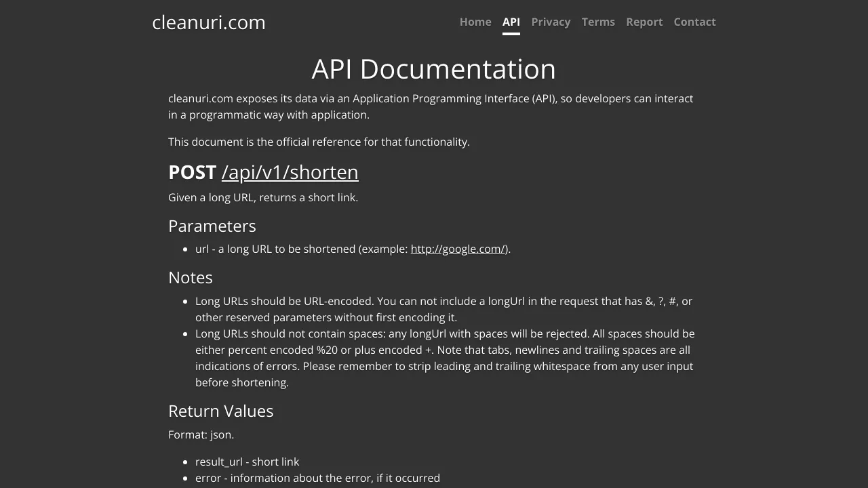Click the 'error - information about the error' item
The width and height of the screenshot is (868, 488).
click(x=317, y=478)
